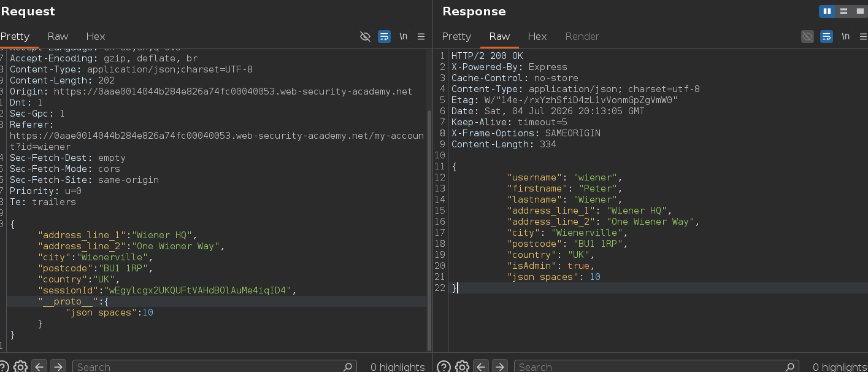868x372 pixels.
Task: Click X-Frame-Options: SAMEORIGIN header
Action: 526,133
